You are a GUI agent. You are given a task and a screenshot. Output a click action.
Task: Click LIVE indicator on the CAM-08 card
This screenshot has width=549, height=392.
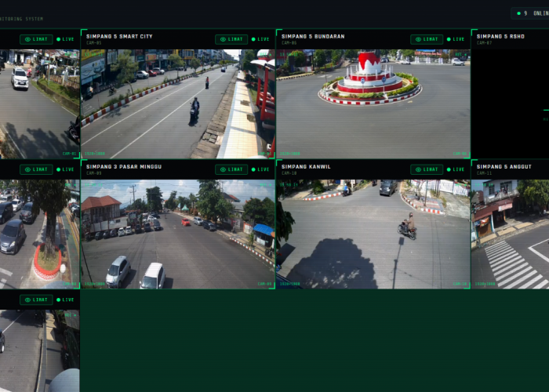click(x=65, y=169)
